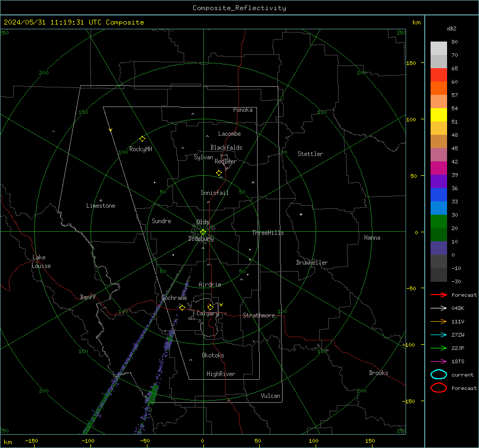Click the Sundre town label
Screen dimensions: 479x448
pos(161,221)
